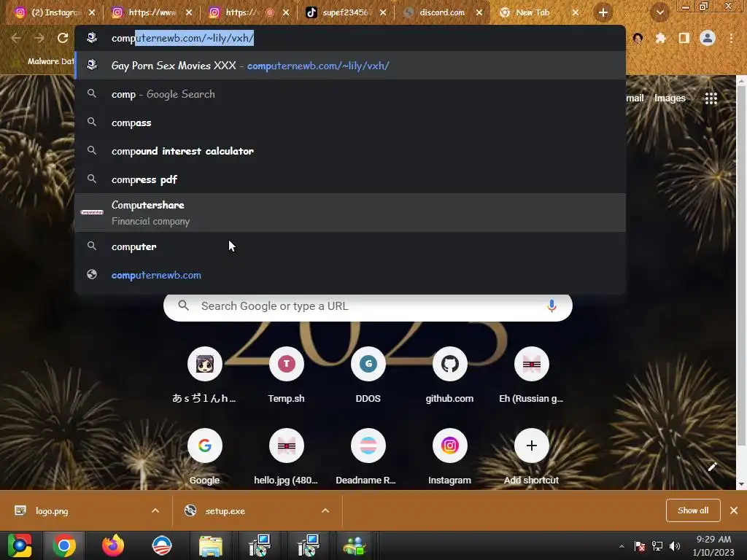Click the Search Google or type a URL box

(368, 306)
